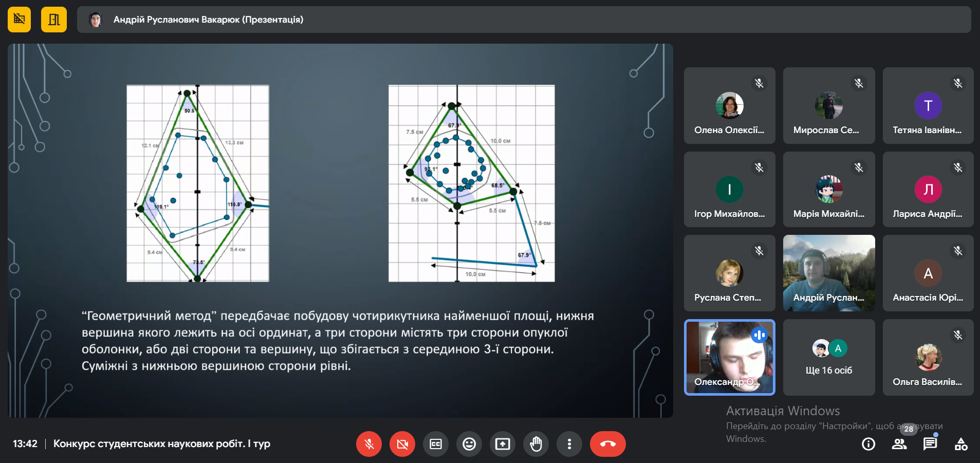The image size is (980, 463).
Task: Select the Марія Михайлі... participant tile
Action: tap(829, 189)
